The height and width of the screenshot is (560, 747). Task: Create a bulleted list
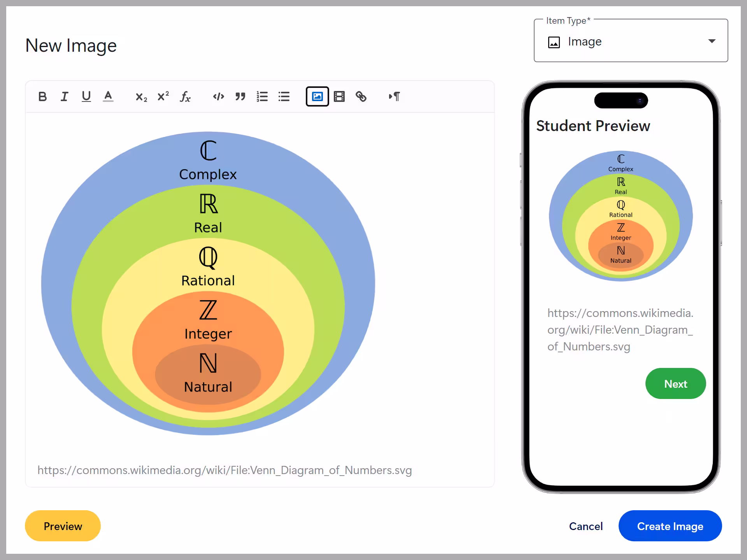(284, 96)
